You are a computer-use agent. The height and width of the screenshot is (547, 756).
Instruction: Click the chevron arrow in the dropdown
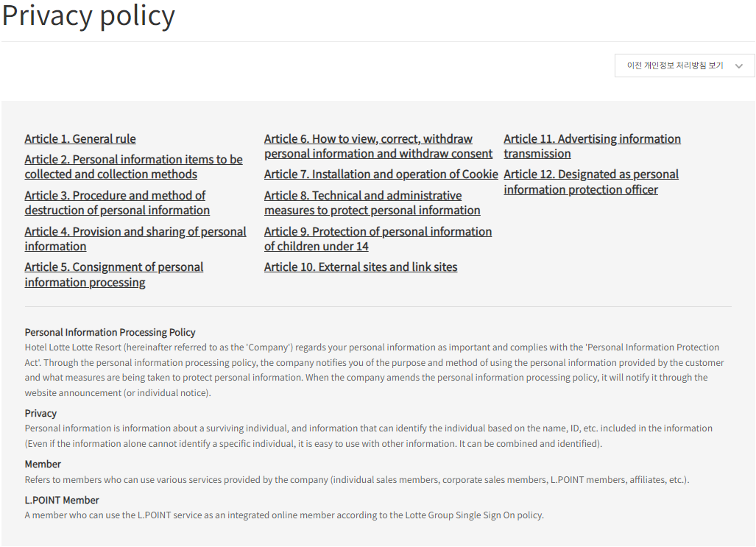tap(738, 66)
